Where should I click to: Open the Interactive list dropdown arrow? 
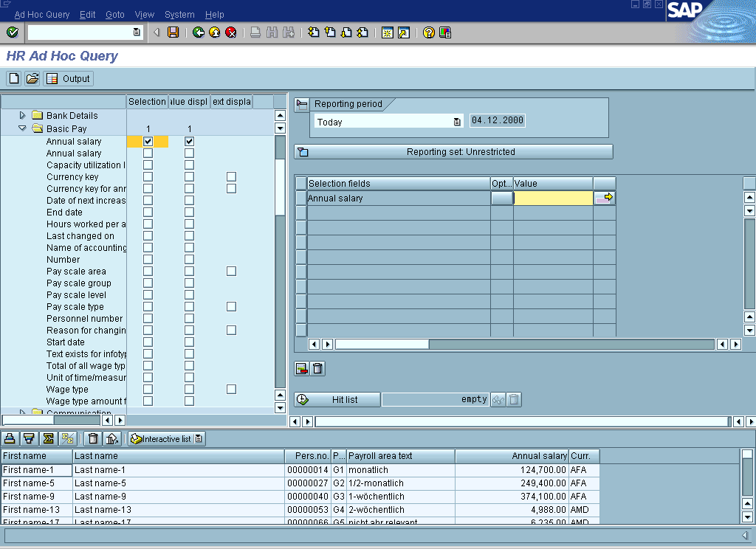point(199,438)
